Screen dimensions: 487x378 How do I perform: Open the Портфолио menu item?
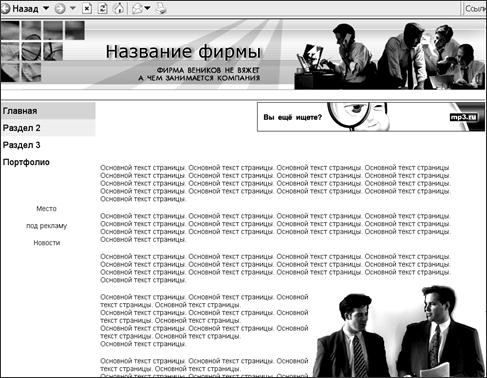coord(26,162)
